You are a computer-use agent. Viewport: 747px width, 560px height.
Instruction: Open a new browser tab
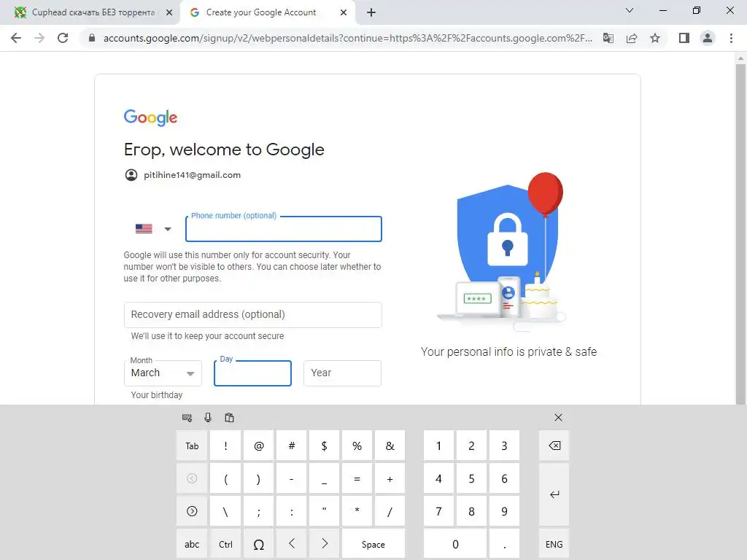[x=371, y=12]
